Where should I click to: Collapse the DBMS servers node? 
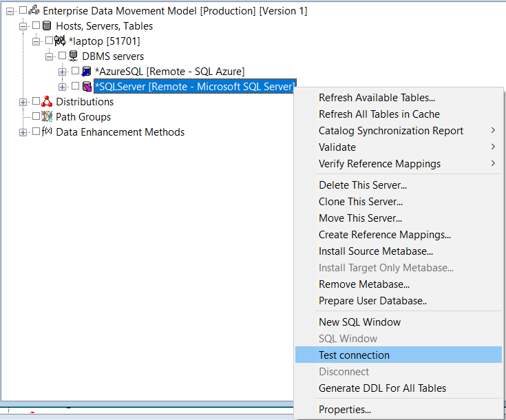(x=50, y=56)
